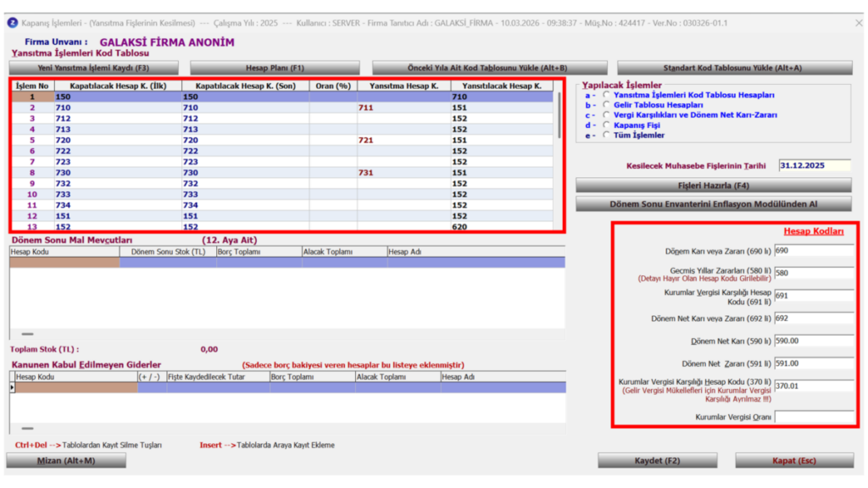Click the Dönem Net Zararı 591.00 field

814,364
